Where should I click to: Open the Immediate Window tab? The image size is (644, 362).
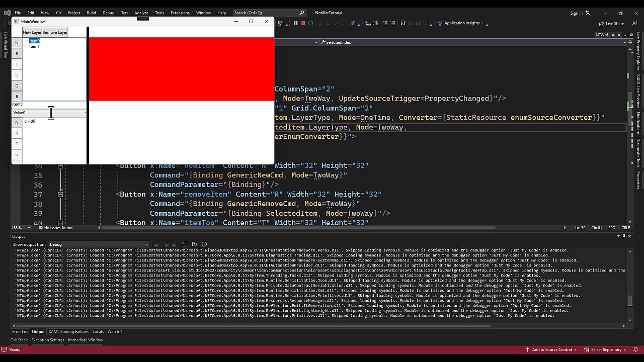86,340
